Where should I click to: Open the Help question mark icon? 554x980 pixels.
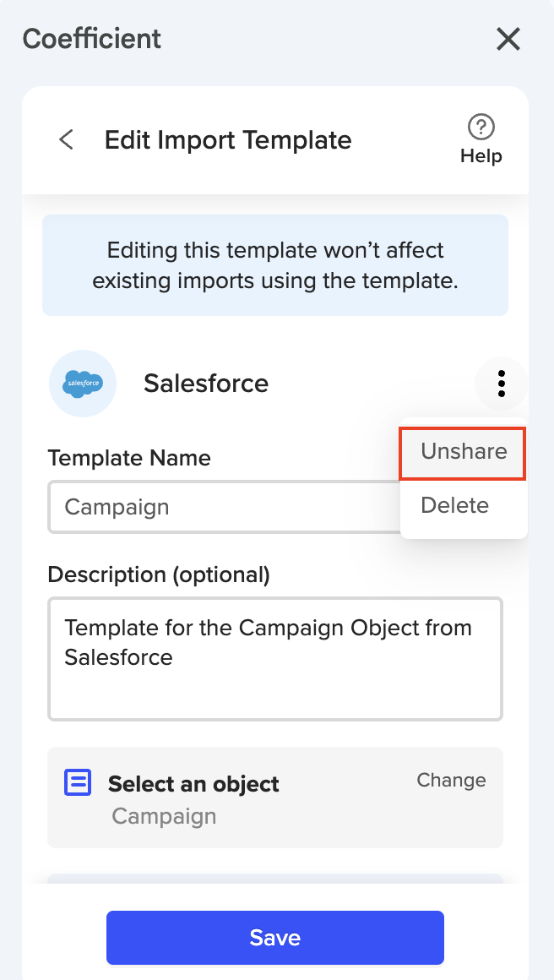(x=481, y=128)
